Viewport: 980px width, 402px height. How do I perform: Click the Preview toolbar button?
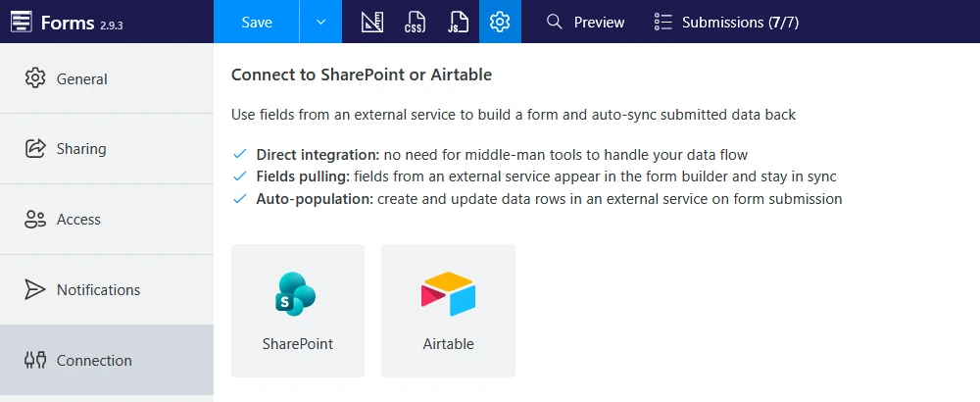click(x=585, y=22)
